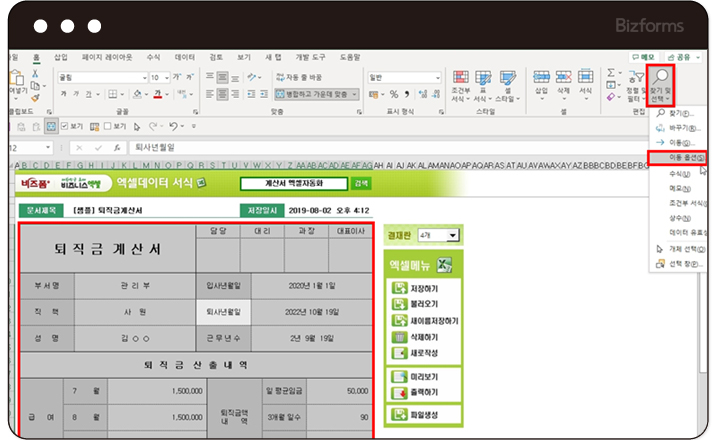The height and width of the screenshot is (440, 715).
Task: Click the Find & Select magnifier icon
Action: (x=661, y=76)
